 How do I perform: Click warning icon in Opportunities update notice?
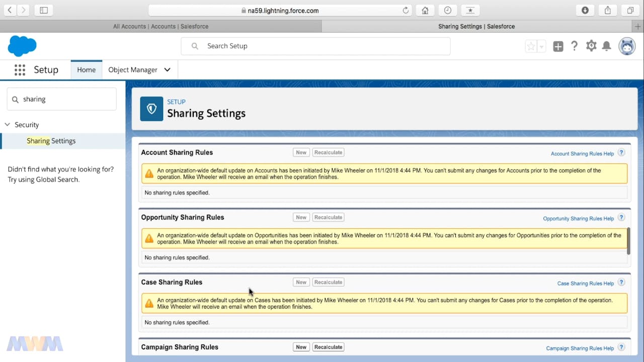149,238
